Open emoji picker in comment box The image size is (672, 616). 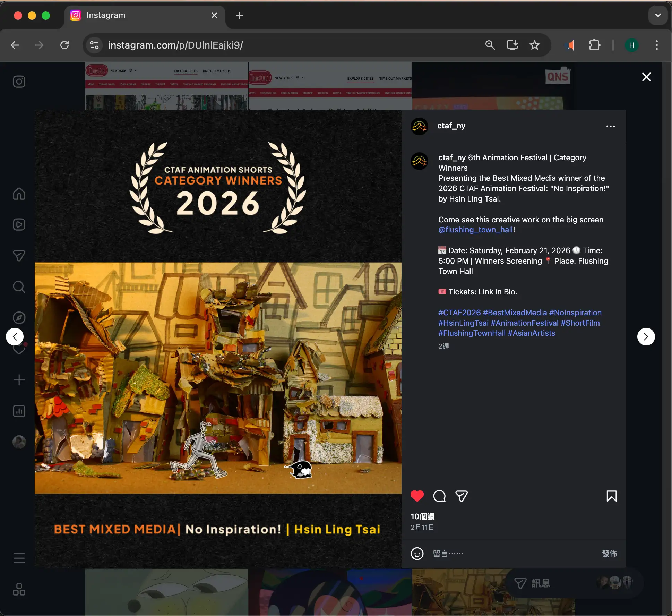pos(417,554)
